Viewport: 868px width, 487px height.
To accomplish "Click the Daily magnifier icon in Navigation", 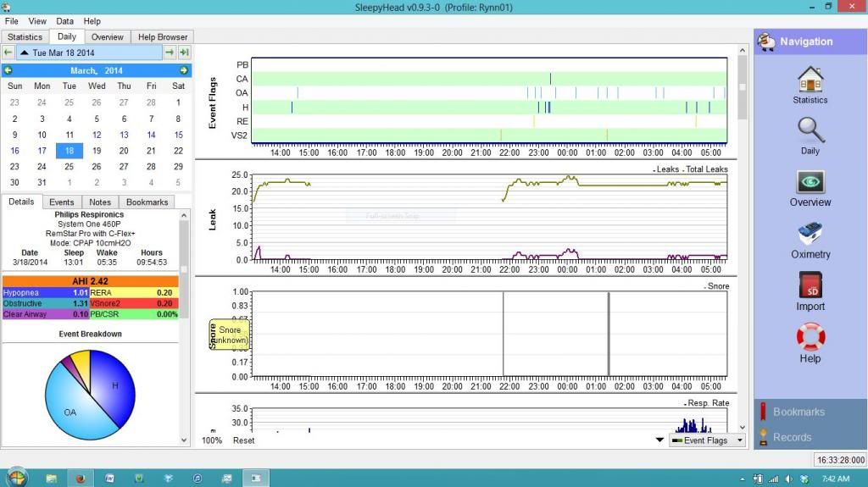I will pos(810,134).
